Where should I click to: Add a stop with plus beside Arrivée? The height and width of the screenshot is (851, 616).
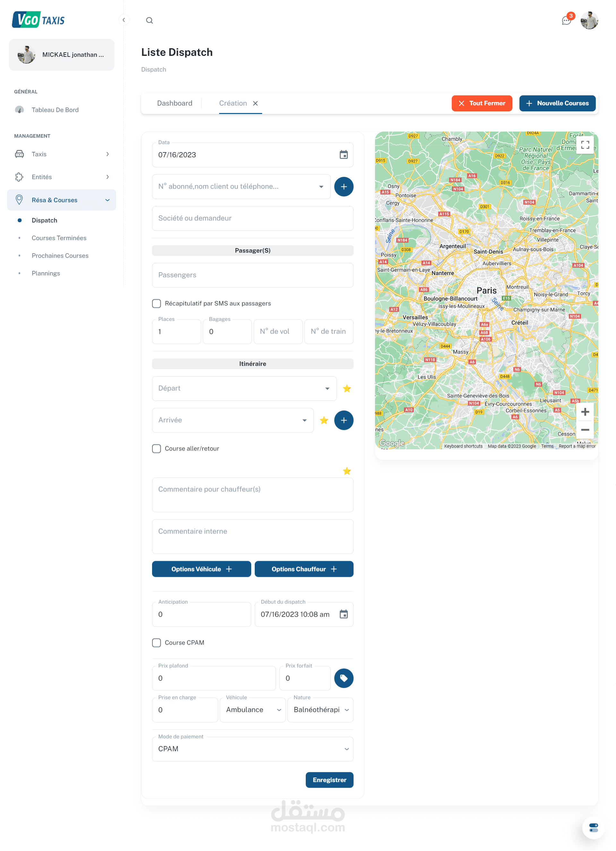[343, 420]
